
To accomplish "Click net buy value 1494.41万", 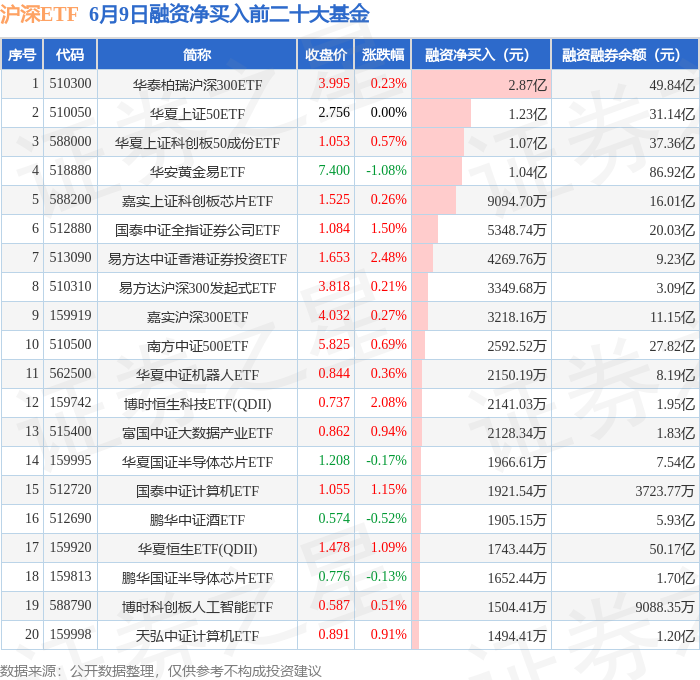I will point(517,636).
